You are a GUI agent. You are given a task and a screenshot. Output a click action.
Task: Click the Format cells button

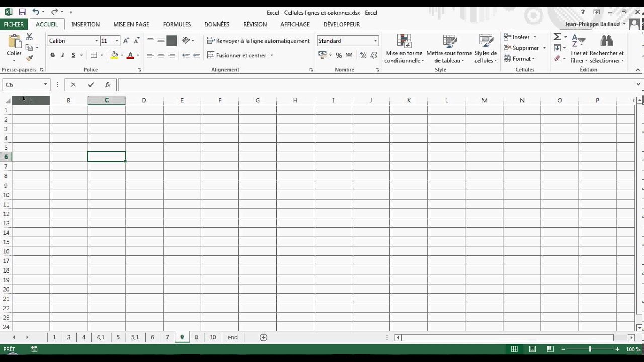[x=519, y=59]
